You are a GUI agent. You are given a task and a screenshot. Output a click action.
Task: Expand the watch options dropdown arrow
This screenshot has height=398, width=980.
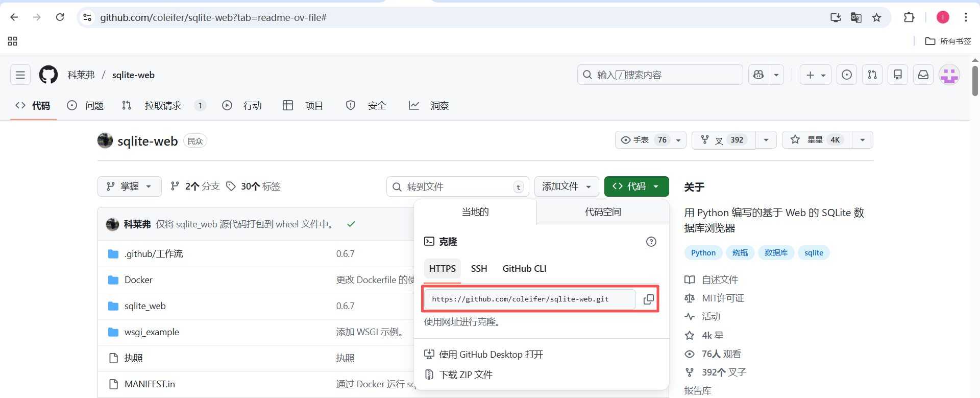pyautogui.click(x=678, y=140)
